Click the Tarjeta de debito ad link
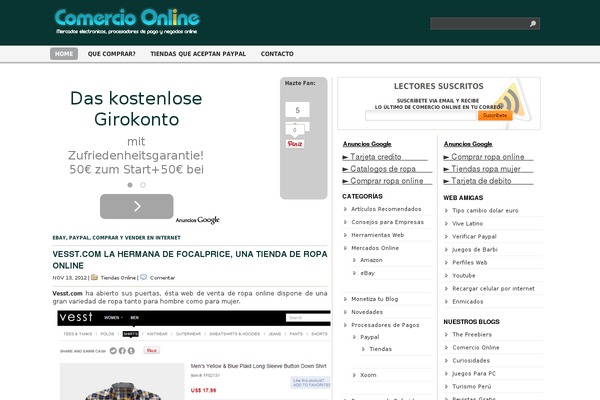The height and width of the screenshot is (400, 600). (x=481, y=181)
